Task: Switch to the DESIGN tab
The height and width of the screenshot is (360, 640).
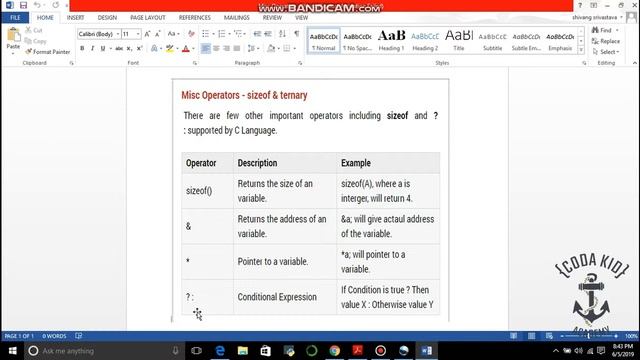Action: [x=107, y=18]
